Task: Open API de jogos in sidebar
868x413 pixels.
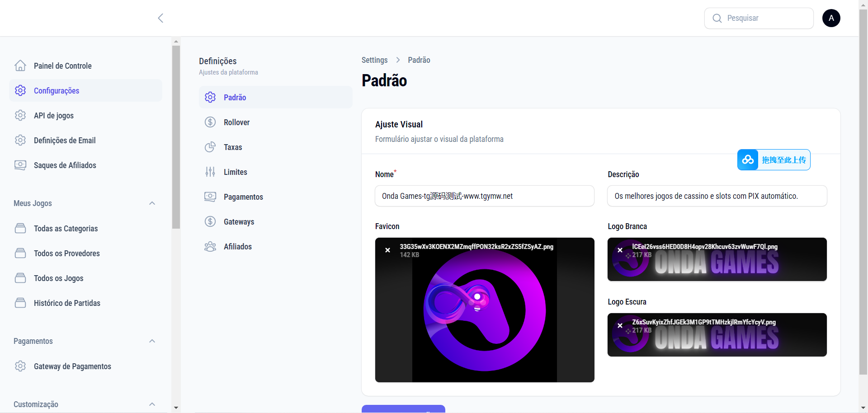Action: pyautogui.click(x=54, y=116)
